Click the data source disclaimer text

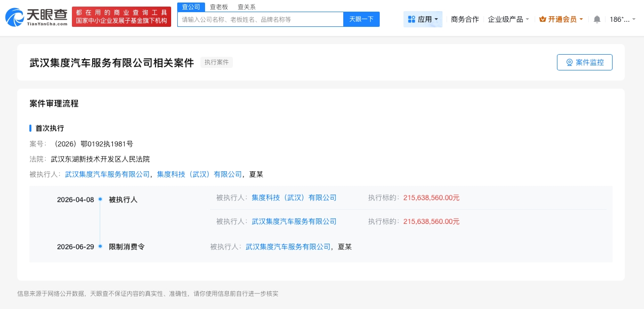click(148, 294)
